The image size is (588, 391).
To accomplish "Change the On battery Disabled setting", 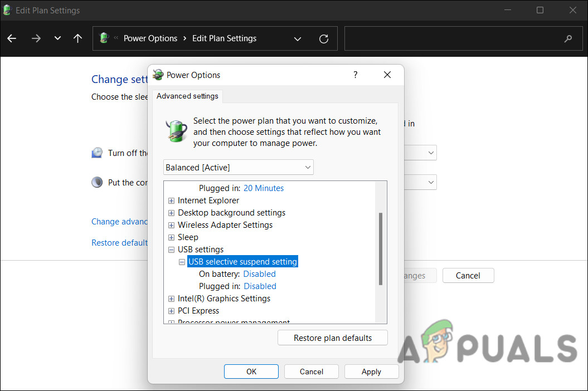I will [259, 273].
